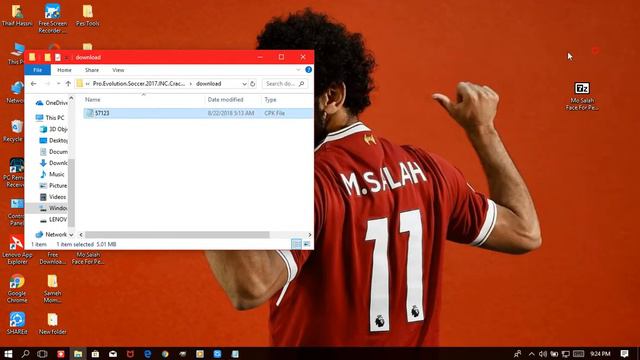Open the Share ribbon tab

pyautogui.click(x=92, y=70)
